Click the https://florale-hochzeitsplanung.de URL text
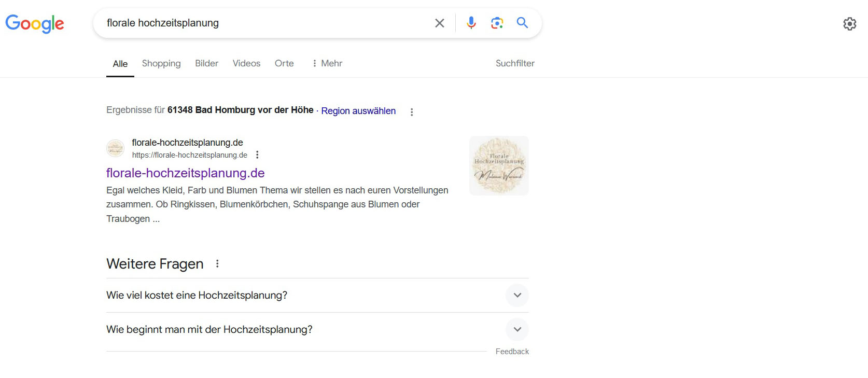 (x=189, y=155)
